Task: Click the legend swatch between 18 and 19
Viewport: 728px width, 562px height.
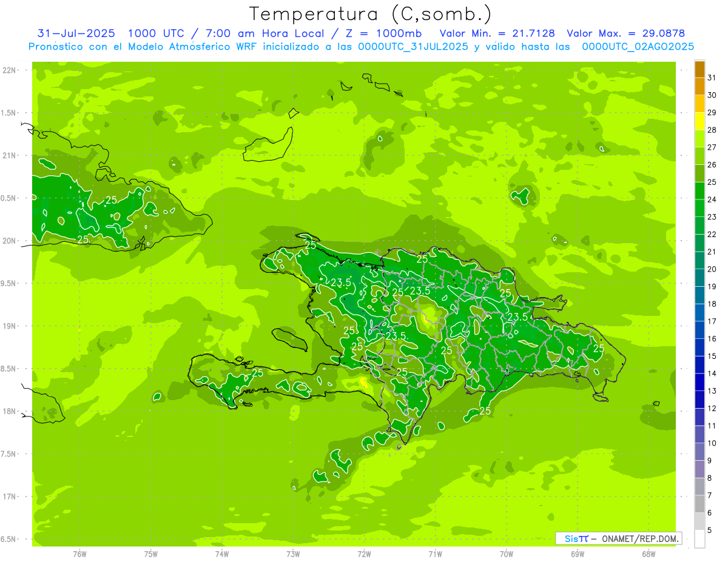Action: 699,295
